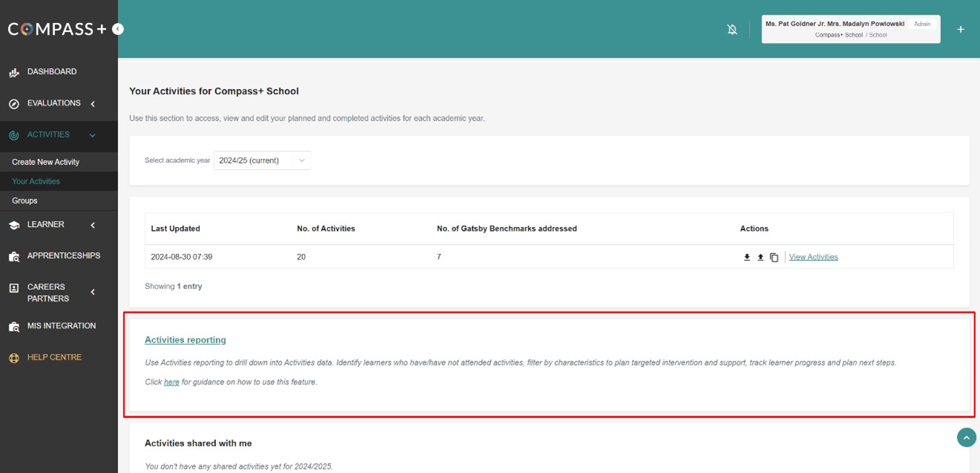980x473 pixels.
Task: Click the copy activities icon in Actions
Action: (x=774, y=258)
